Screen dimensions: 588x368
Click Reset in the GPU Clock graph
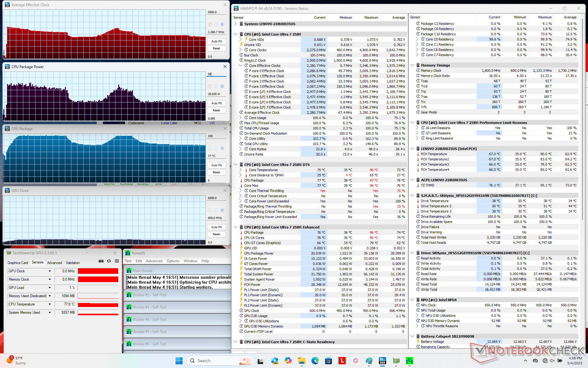pyautogui.click(x=216, y=234)
